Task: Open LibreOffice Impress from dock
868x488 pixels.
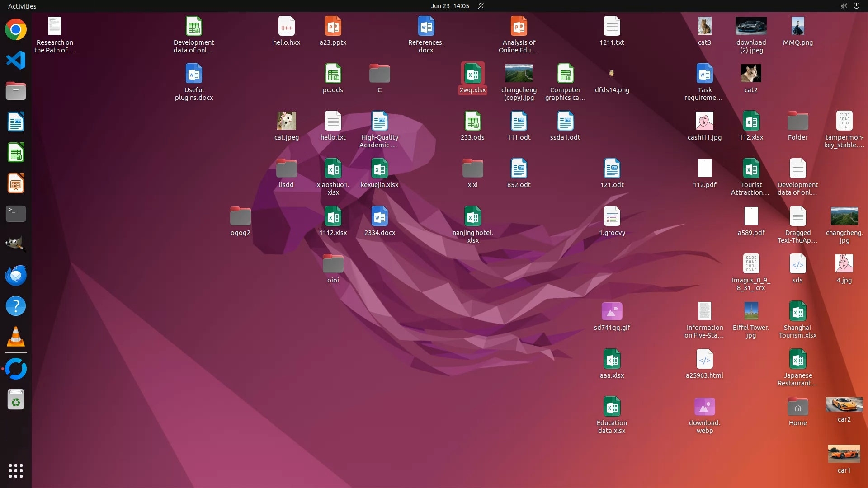Action: pyautogui.click(x=16, y=183)
